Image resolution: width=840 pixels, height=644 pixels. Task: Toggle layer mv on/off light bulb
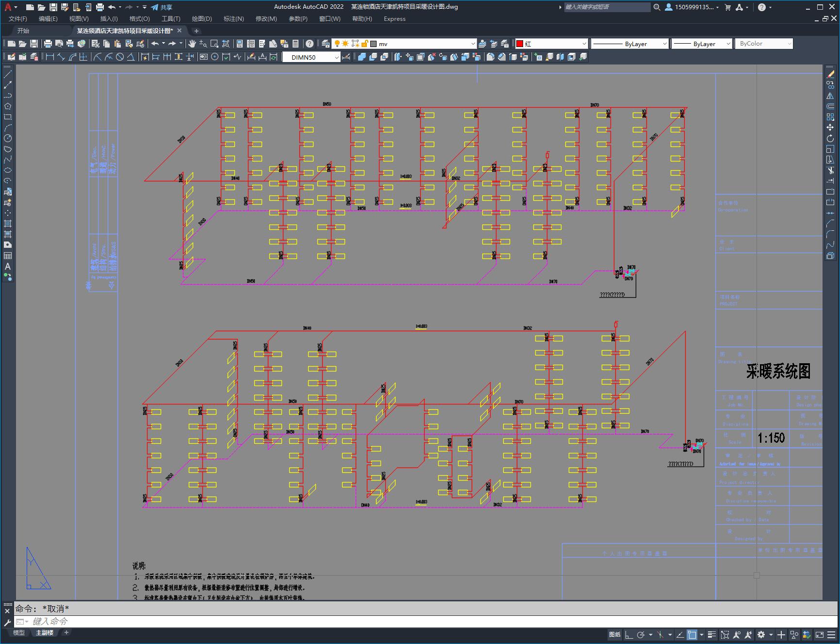tap(337, 44)
